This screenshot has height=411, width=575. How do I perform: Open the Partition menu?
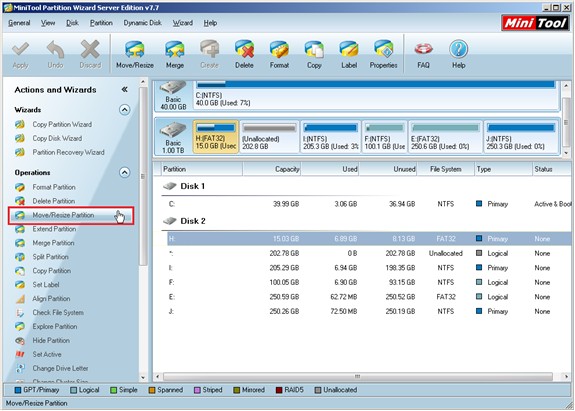point(101,23)
